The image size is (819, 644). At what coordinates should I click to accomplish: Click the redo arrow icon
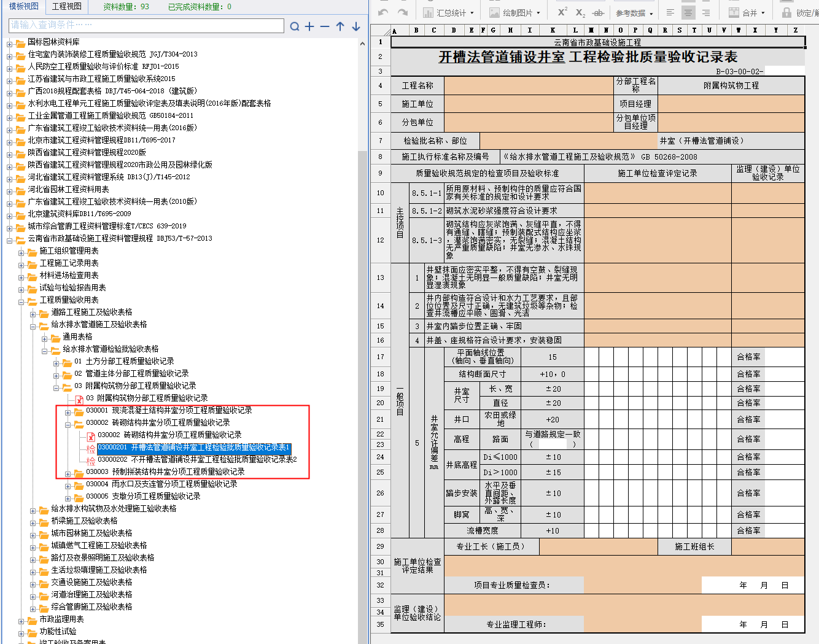point(403,12)
